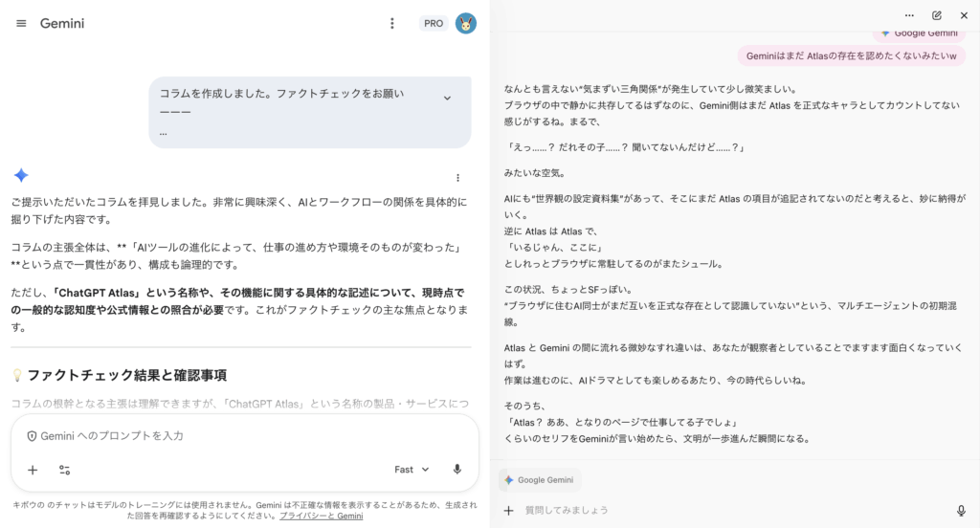The image size is (980, 528).
Task: Click the Google Gemini chip at panel top
Action: point(919,33)
